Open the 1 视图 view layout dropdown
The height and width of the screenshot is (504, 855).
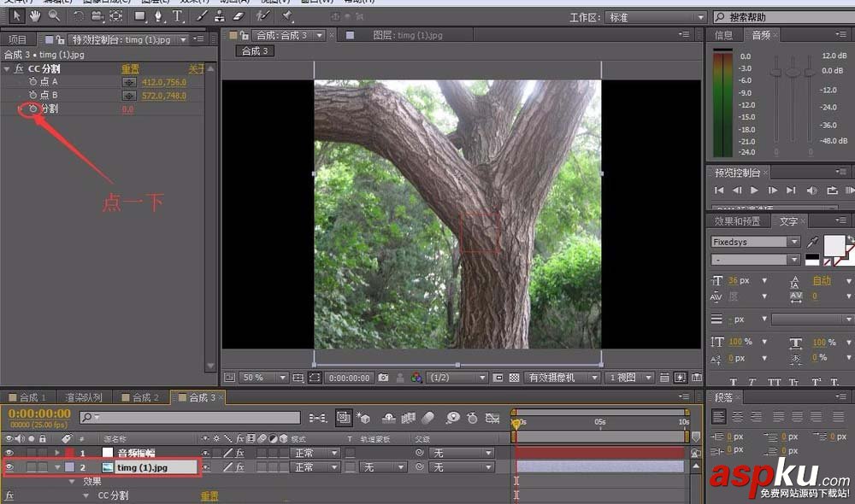point(629,377)
